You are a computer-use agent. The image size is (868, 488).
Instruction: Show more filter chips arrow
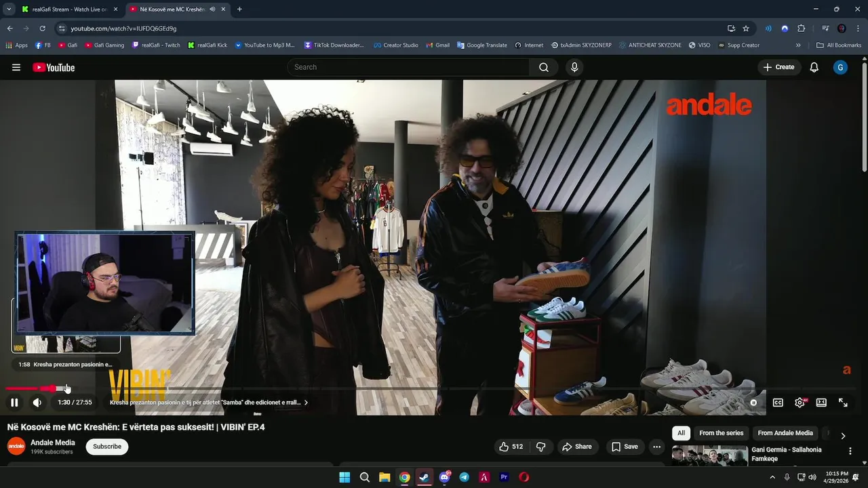coord(843,436)
